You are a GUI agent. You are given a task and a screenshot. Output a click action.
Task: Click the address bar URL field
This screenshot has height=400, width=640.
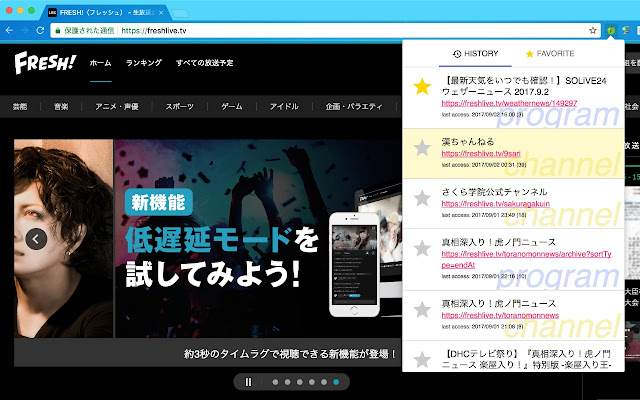(300, 31)
